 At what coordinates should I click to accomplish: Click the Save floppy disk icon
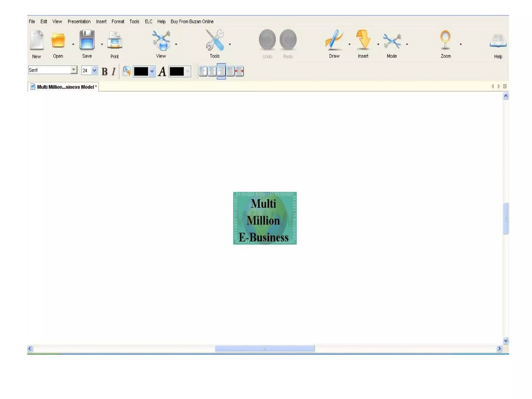[87, 40]
